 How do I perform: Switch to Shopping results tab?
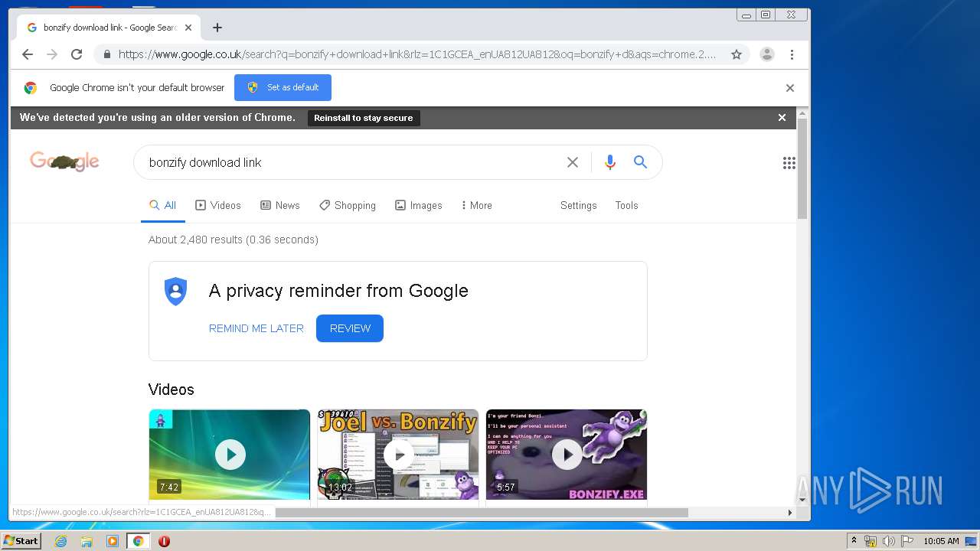348,205
